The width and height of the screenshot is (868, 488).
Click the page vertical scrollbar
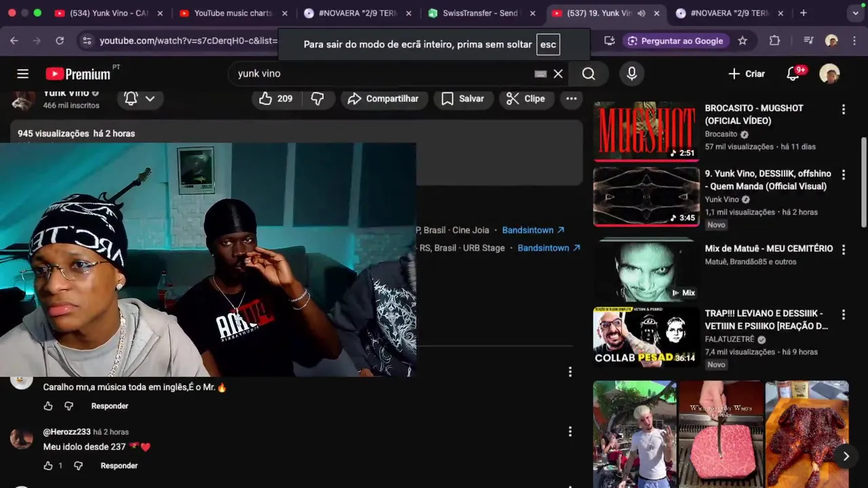click(863, 183)
